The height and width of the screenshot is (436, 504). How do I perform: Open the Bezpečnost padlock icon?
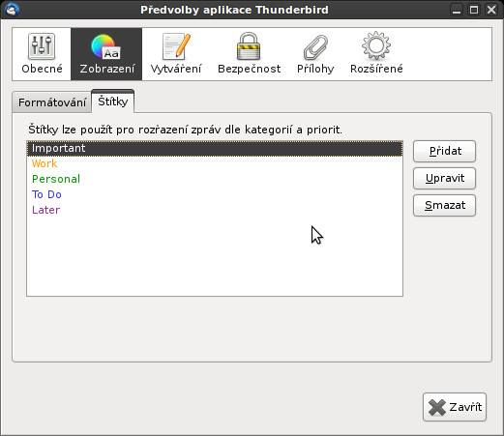click(249, 46)
